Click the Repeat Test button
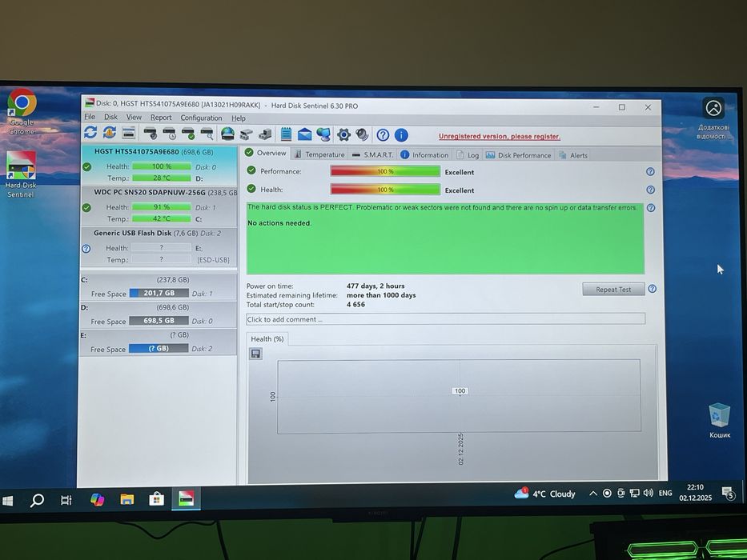Viewport: 747px width, 560px height. pyautogui.click(x=613, y=289)
